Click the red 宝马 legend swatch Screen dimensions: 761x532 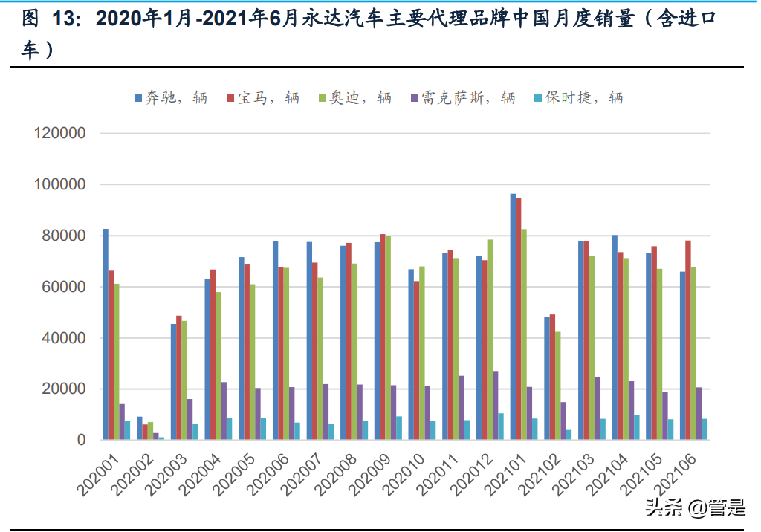point(230,99)
